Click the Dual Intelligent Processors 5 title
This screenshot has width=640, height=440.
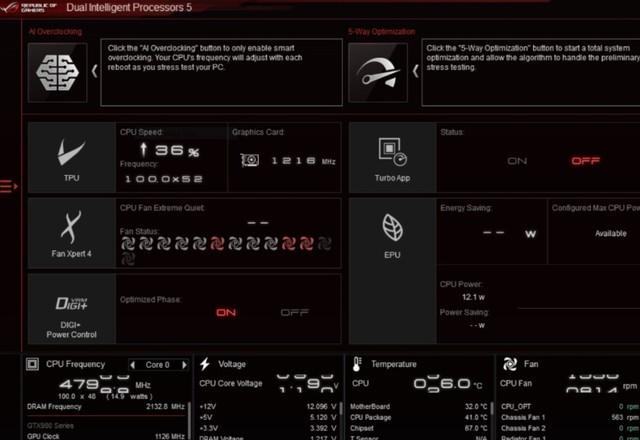click(x=129, y=7)
